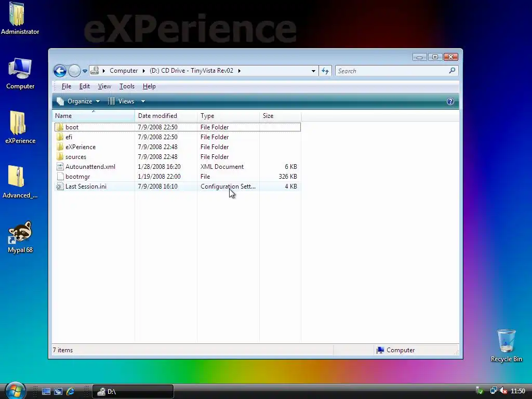This screenshot has width=532, height=399.
Task: Expand arrow after TinyVista Rev02 breadcrumb
Action: pyautogui.click(x=239, y=71)
